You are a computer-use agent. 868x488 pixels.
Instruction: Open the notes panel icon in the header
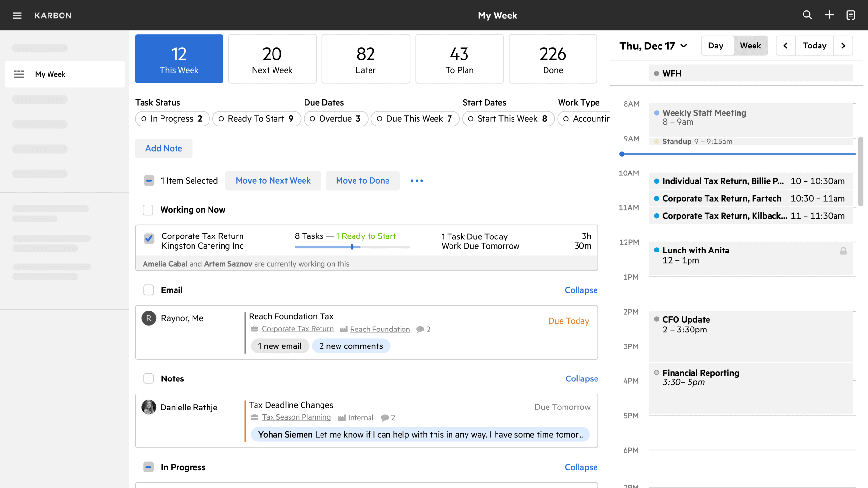[851, 15]
